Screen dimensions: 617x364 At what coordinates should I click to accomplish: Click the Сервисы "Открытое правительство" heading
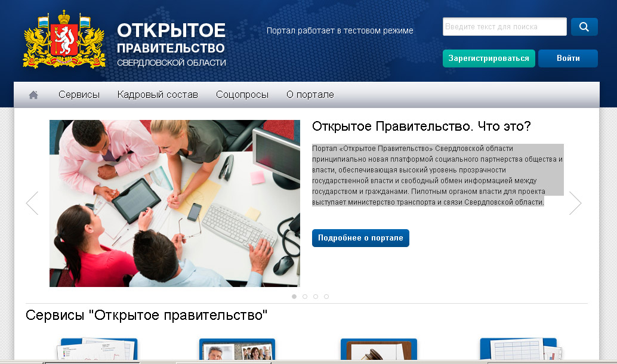tap(146, 315)
